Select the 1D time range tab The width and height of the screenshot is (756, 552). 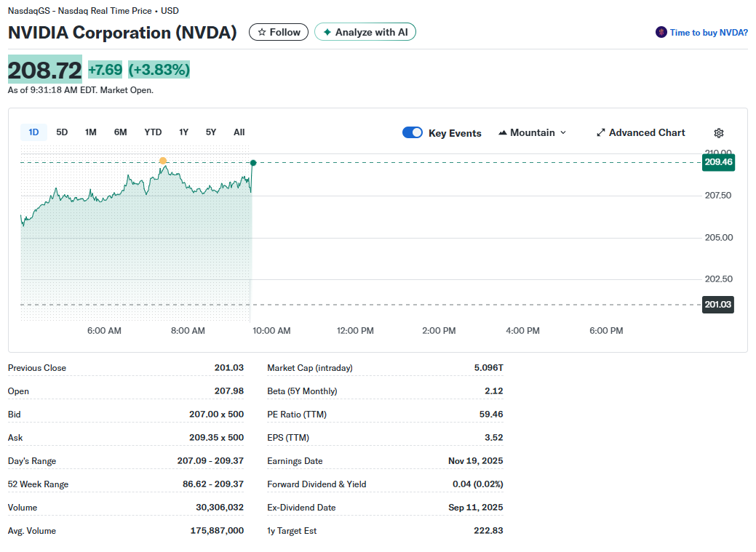click(33, 132)
